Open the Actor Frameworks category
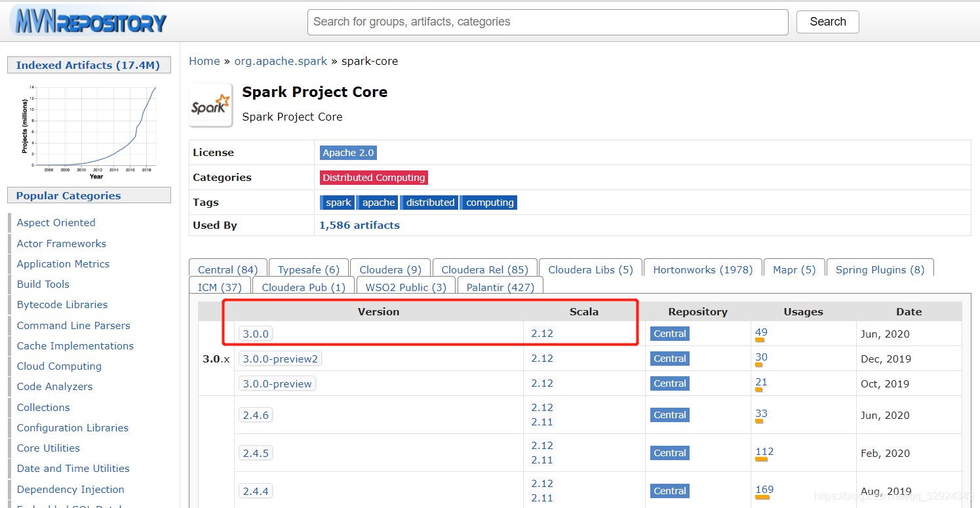Viewport: 980px width, 508px height. [x=62, y=243]
